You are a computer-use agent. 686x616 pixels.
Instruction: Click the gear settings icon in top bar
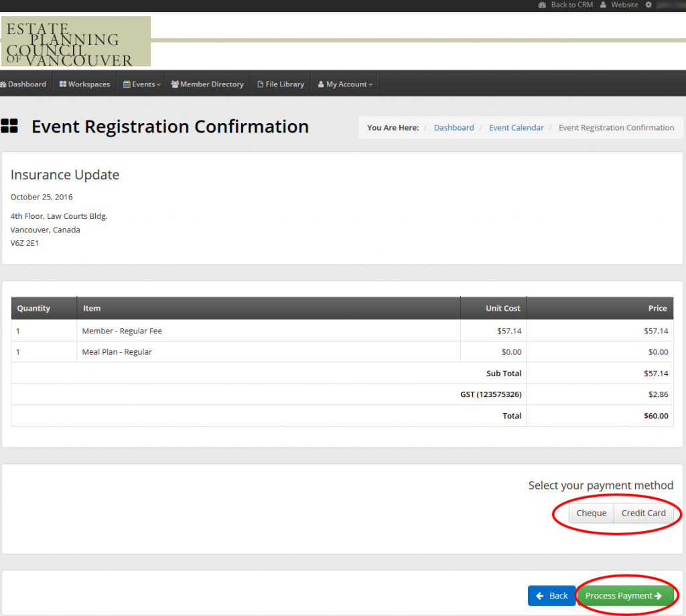648,5
